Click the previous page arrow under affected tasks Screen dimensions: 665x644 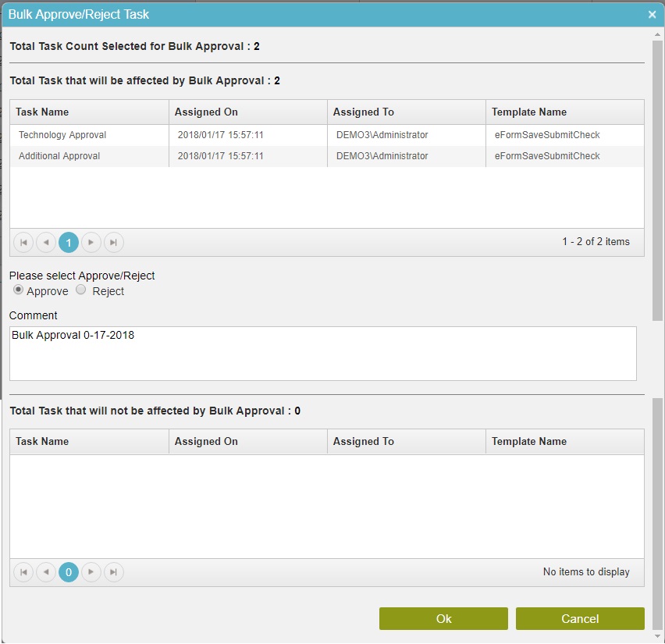(x=45, y=242)
